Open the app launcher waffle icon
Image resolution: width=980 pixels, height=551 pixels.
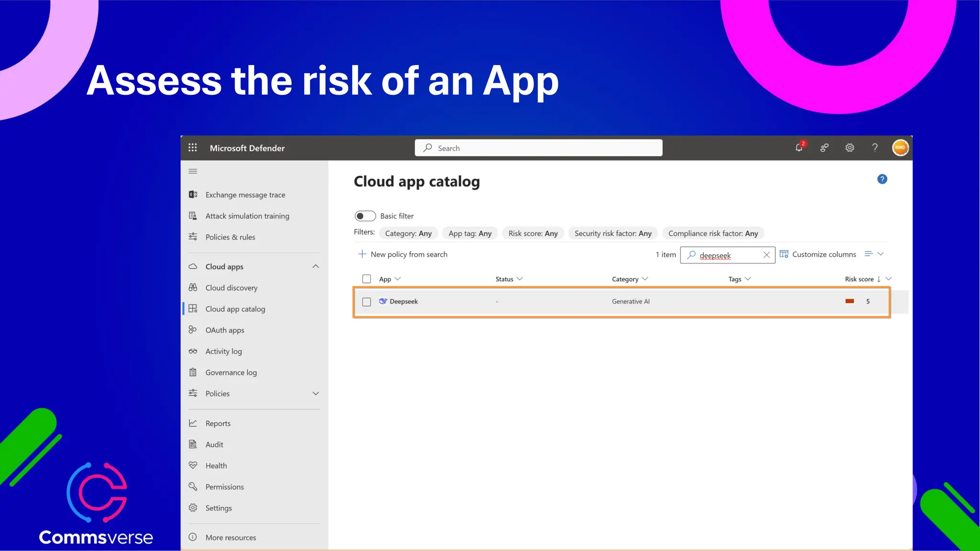point(192,148)
